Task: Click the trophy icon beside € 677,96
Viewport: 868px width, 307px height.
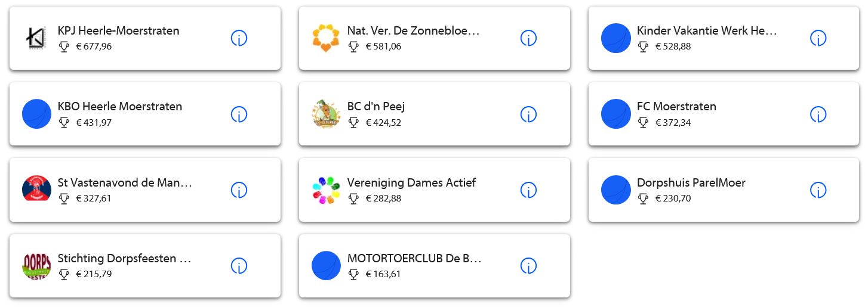Action: (64, 46)
